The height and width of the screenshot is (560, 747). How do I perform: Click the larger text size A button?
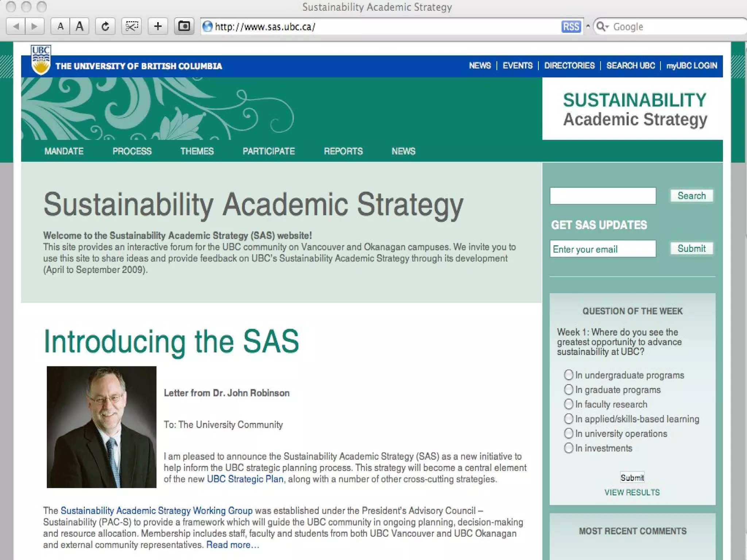click(x=80, y=27)
